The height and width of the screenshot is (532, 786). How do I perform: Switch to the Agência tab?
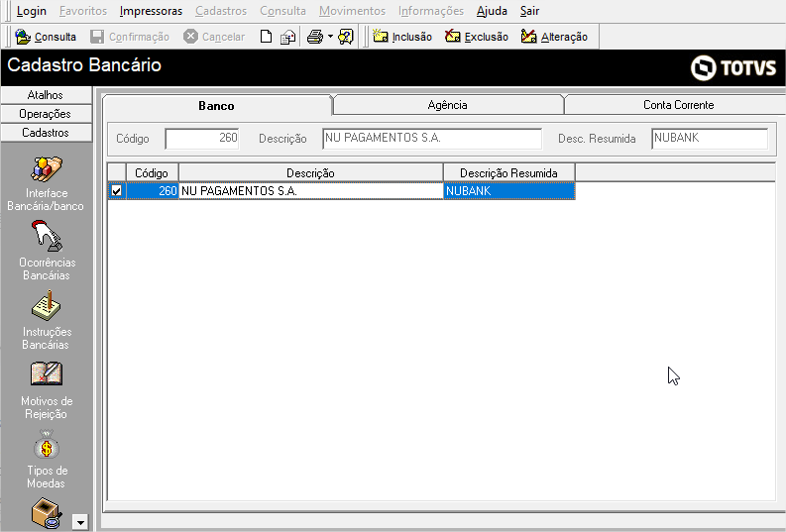tap(448, 105)
